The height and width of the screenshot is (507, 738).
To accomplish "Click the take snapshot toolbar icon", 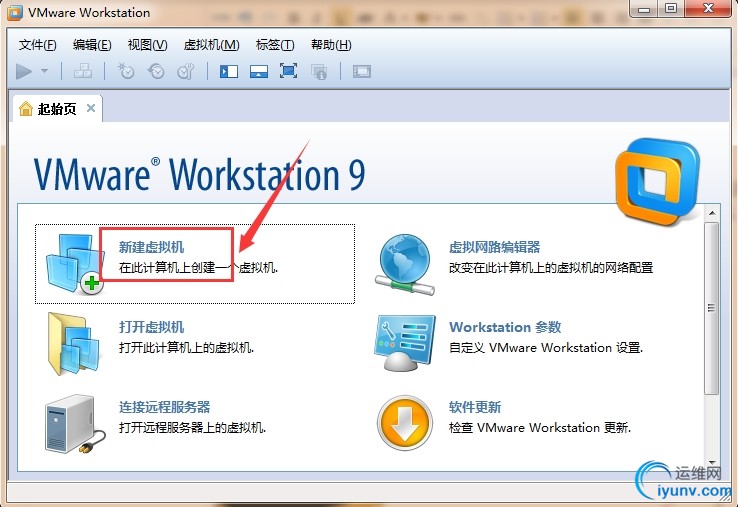I will [126, 71].
